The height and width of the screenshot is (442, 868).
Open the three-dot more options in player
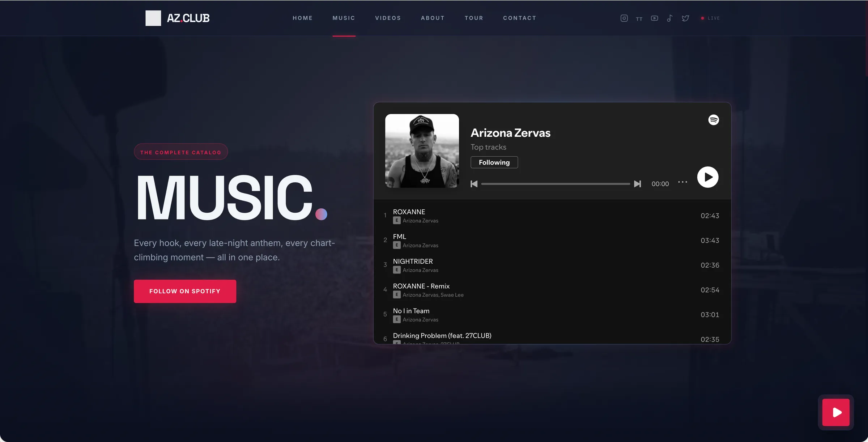click(682, 182)
